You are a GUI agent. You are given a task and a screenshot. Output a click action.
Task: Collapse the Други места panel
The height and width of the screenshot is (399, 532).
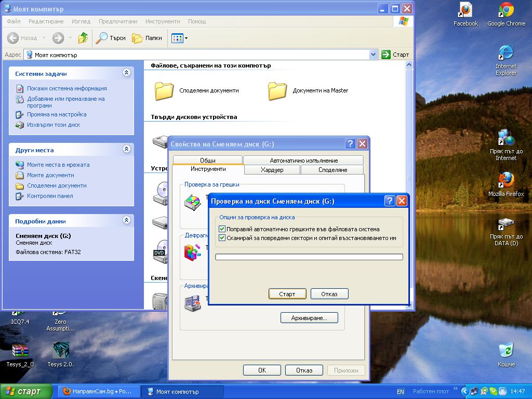click(x=127, y=149)
